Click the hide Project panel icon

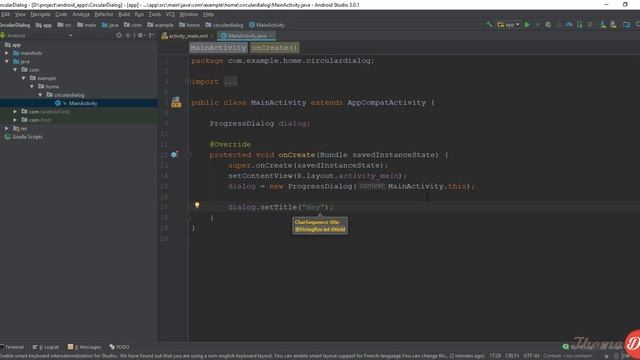click(x=151, y=36)
